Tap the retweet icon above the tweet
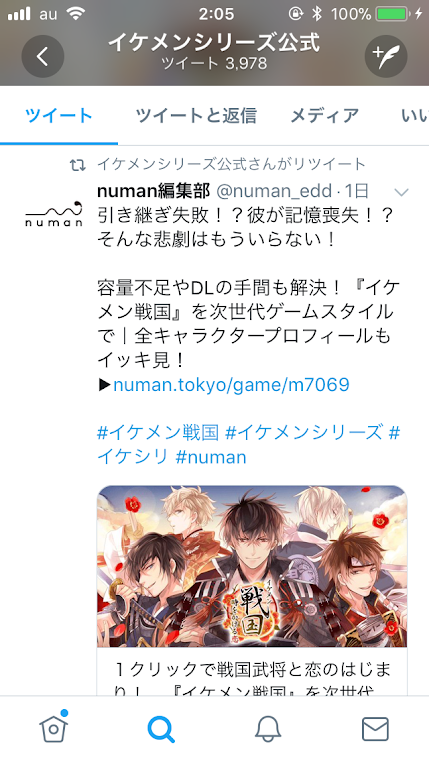Screen dimensions: 429x762 [77, 165]
